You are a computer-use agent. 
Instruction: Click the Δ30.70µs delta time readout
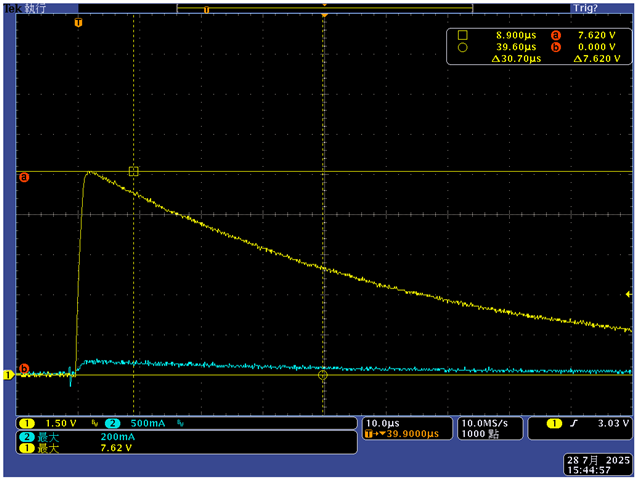(x=516, y=59)
